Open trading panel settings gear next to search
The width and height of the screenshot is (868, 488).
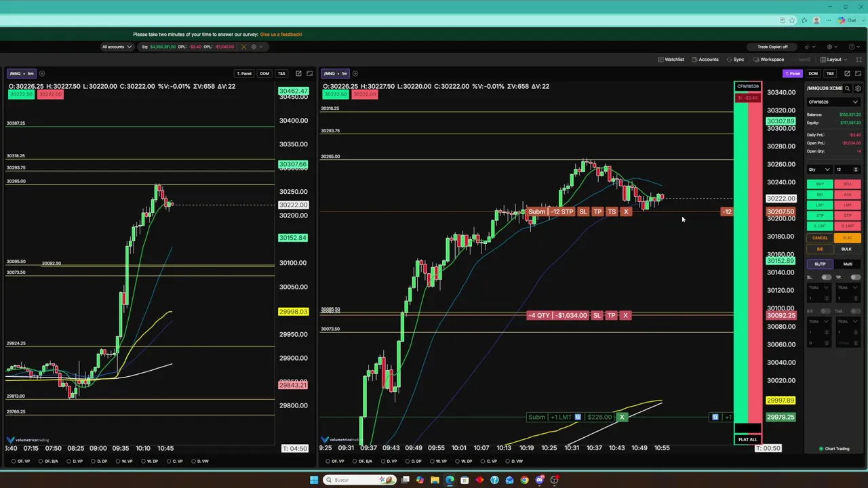[858, 89]
